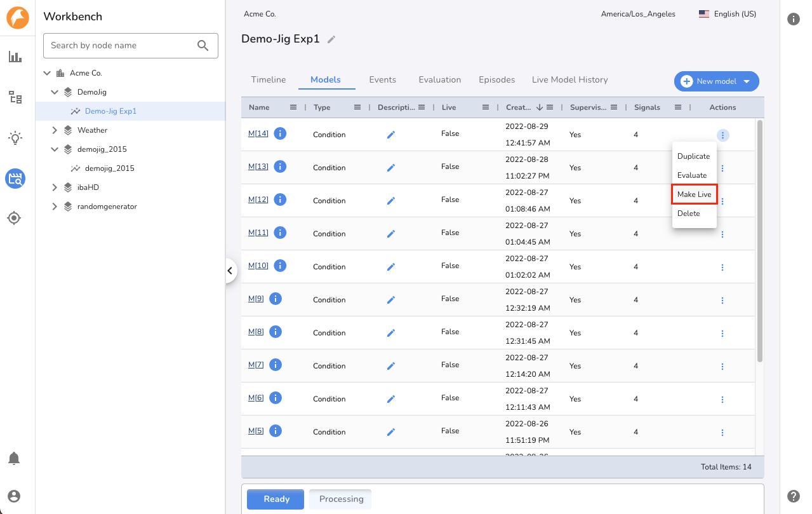Click the Total Items: 14 text
812x514 pixels.
[x=726, y=467]
